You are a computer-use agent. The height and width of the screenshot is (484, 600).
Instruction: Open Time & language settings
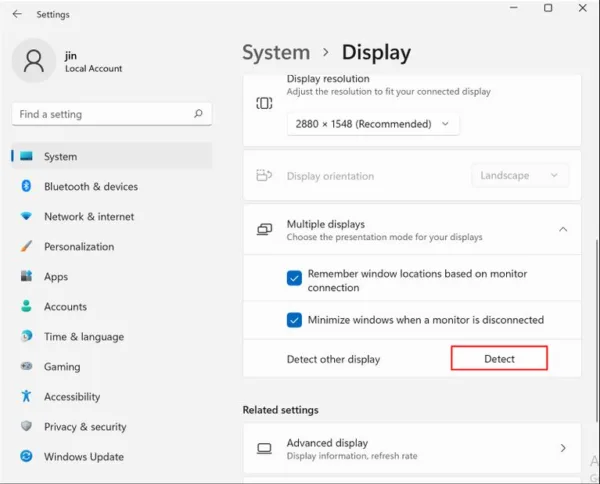point(112,336)
